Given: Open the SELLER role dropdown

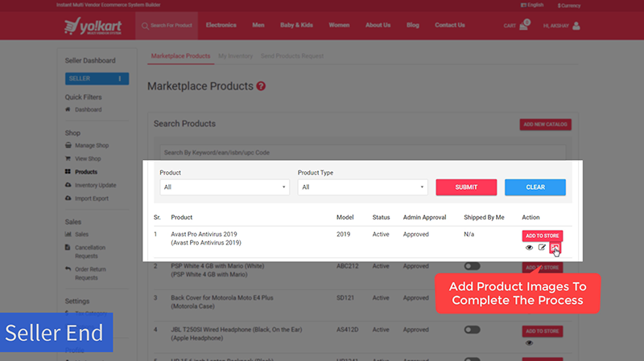Looking at the screenshot, I should (x=97, y=78).
